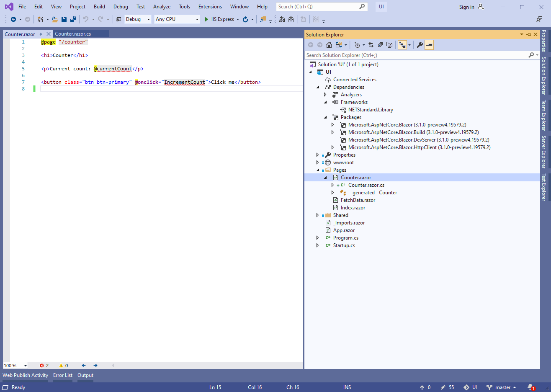
Task: Switch to the Counter.razor.cs tab
Action: point(80,34)
